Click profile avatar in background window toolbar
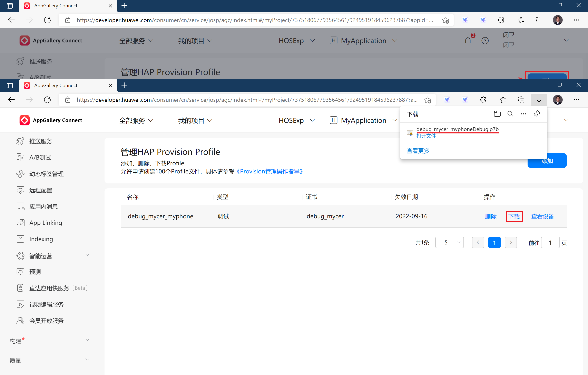Image resolution: width=588 pixels, height=375 pixels. (558, 20)
